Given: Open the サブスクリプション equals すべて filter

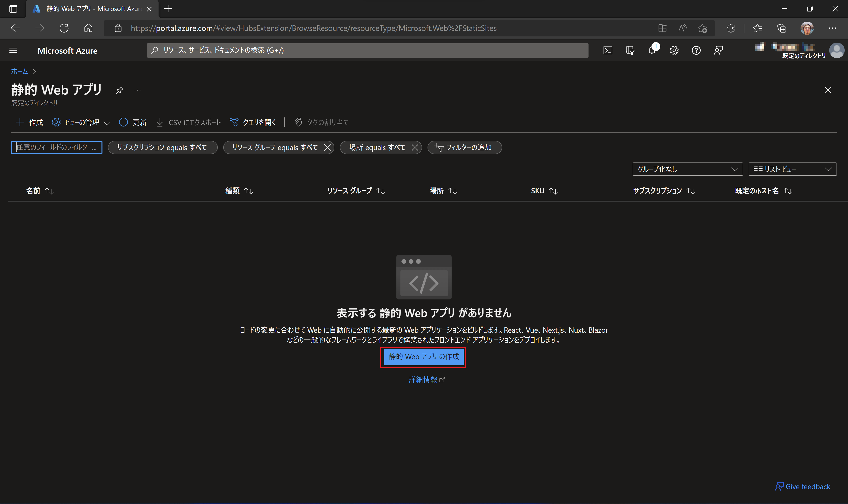Looking at the screenshot, I should coord(162,147).
